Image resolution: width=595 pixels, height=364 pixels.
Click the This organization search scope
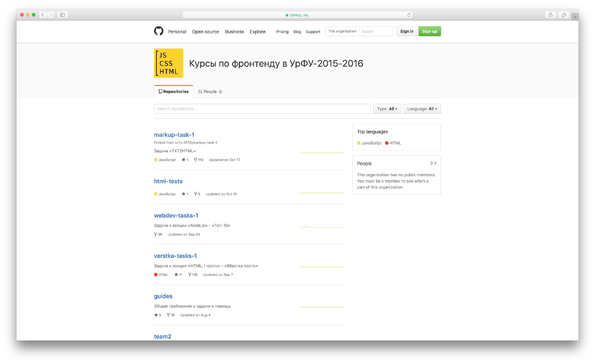click(342, 31)
